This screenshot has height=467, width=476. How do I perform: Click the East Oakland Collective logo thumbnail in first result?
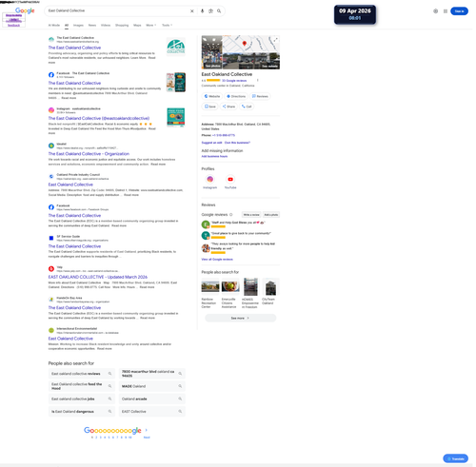point(176,47)
